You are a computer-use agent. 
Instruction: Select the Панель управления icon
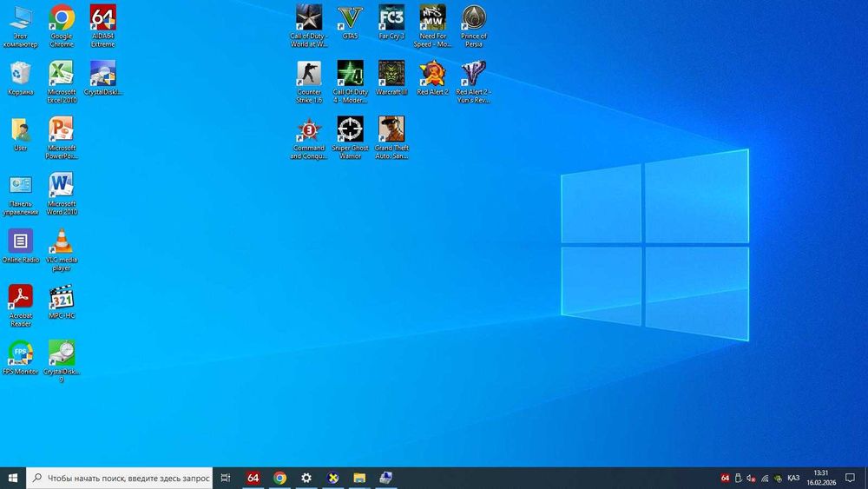coord(21,194)
